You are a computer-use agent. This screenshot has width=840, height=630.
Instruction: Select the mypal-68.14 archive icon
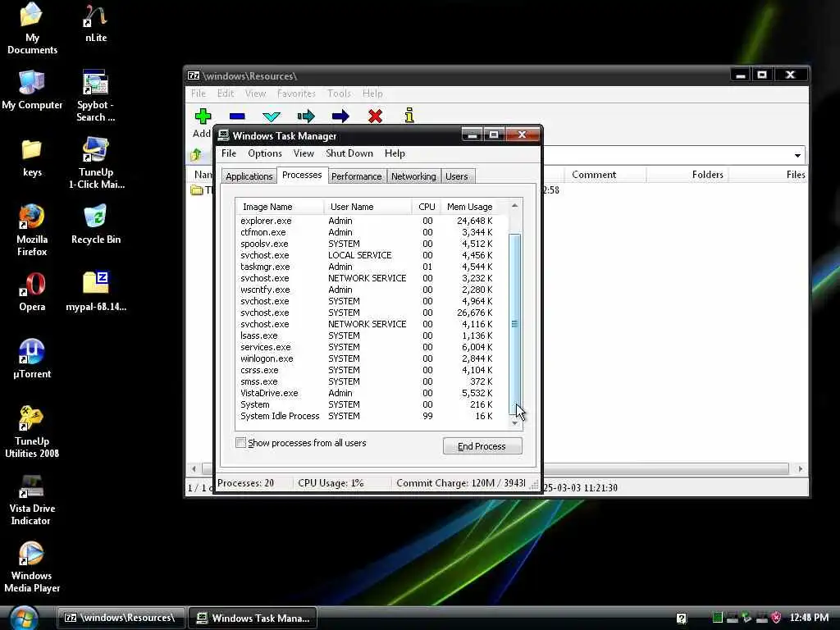[x=96, y=292]
